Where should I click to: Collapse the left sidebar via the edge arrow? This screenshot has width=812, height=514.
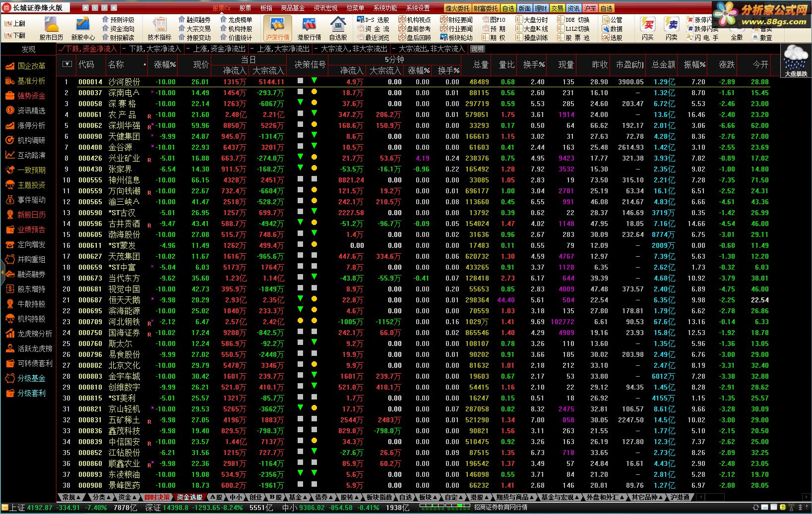click(x=2, y=273)
